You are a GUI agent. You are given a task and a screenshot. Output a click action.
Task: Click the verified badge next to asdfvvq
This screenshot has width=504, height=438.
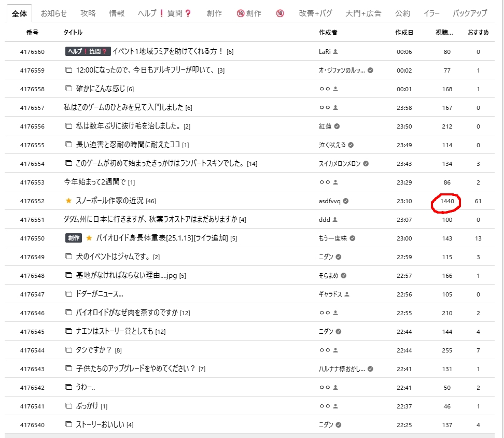pos(346,201)
